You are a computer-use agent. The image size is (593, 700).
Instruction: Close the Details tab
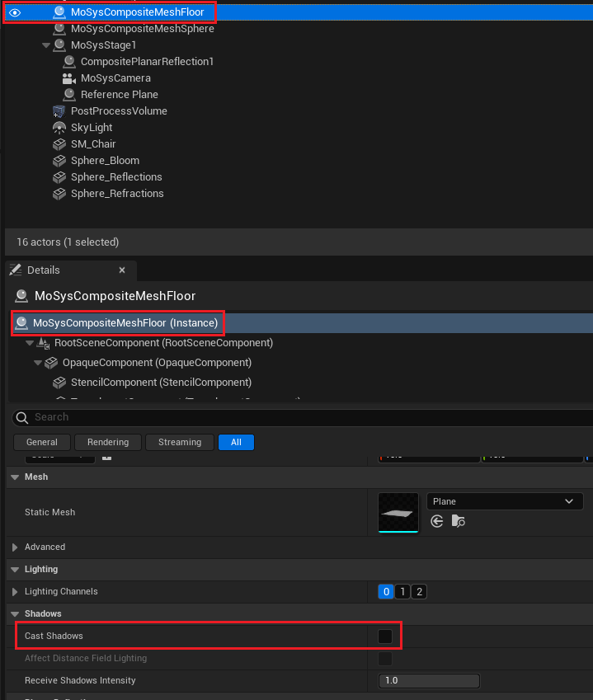coord(122,270)
